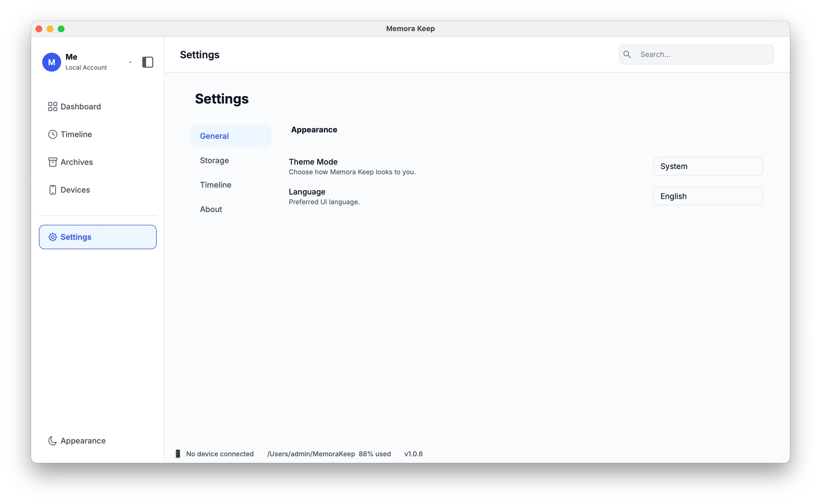This screenshot has height=504, width=821.
Task: Navigate to Archives in the sidebar
Action: click(97, 162)
